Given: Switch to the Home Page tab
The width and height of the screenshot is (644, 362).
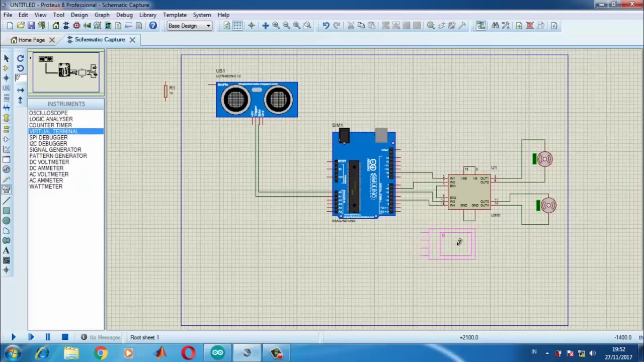Looking at the screenshot, I should click(x=31, y=40).
